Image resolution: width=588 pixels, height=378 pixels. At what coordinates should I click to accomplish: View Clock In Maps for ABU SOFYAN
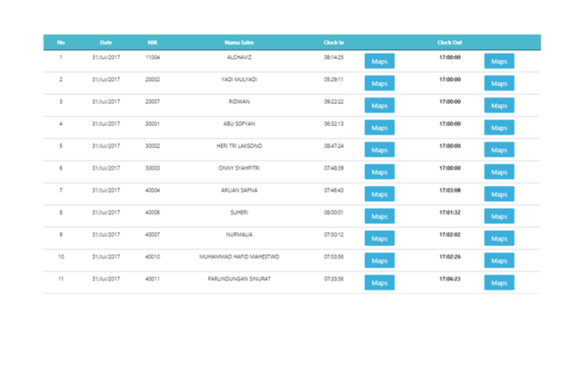(x=379, y=128)
